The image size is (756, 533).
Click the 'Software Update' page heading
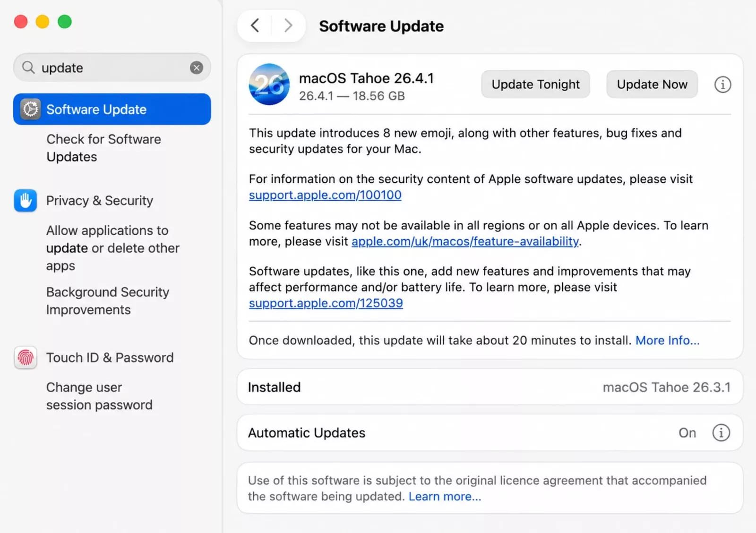tap(381, 26)
